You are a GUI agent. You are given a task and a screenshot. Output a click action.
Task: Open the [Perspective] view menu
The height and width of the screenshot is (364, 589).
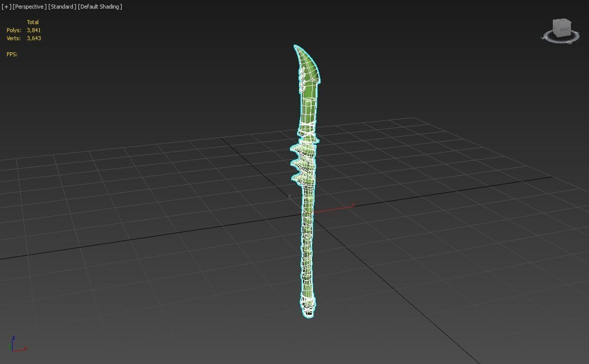(x=30, y=7)
